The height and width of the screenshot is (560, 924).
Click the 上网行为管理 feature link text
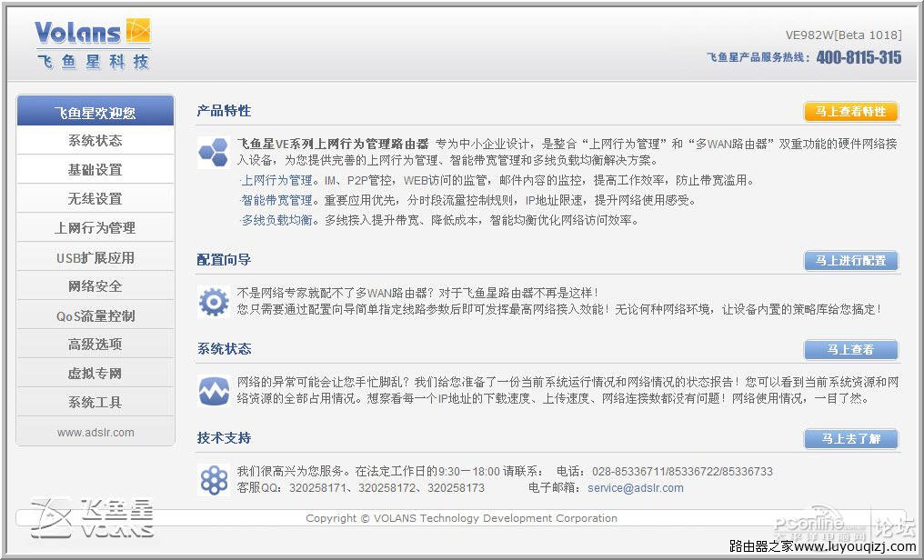277,180
